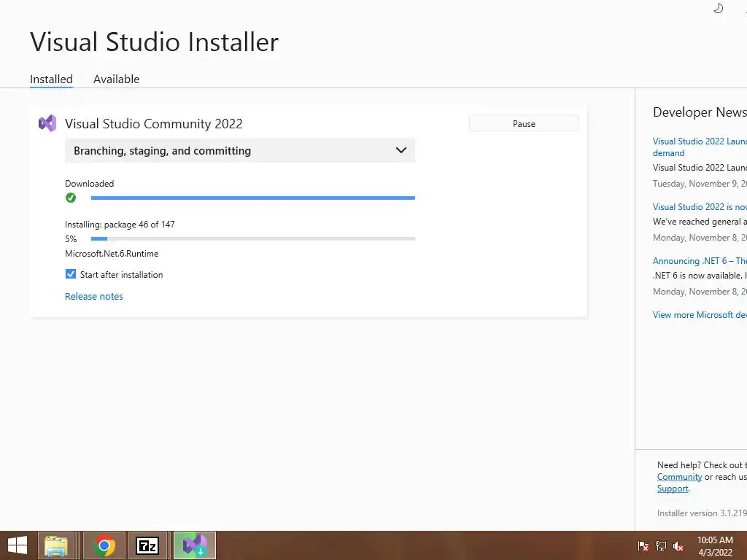Click the installing progress bar at 5%
The image size is (747, 560).
click(x=253, y=238)
